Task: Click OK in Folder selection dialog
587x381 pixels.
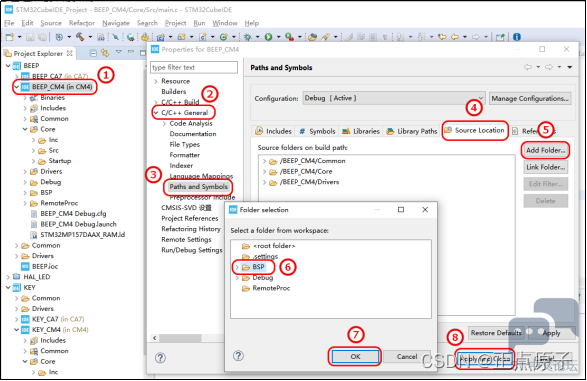Action: tap(355, 356)
